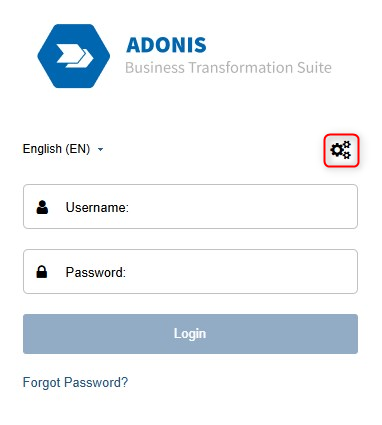Focus the Username input field
Screen dimensions: 382x425
click(190, 207)
